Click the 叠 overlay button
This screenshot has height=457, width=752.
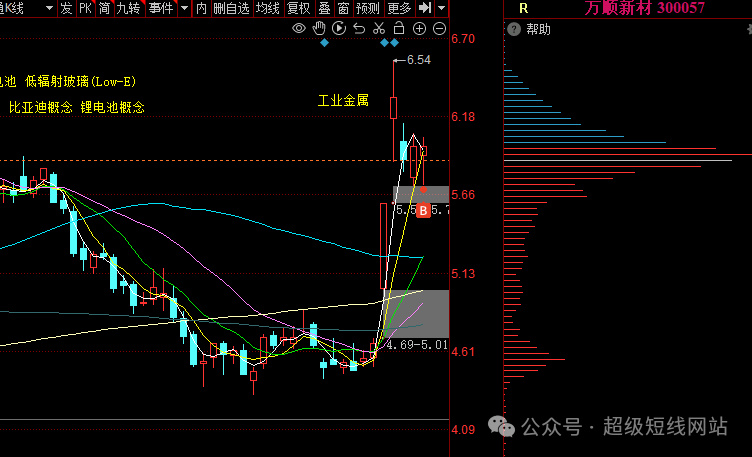pyautogui.click(x=325, y=8)
